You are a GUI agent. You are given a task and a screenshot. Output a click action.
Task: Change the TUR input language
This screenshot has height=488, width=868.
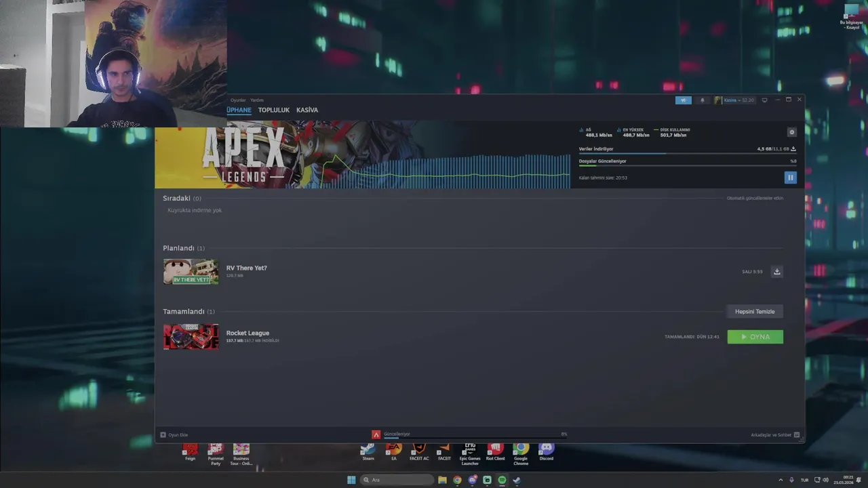(x=804, y=480)
